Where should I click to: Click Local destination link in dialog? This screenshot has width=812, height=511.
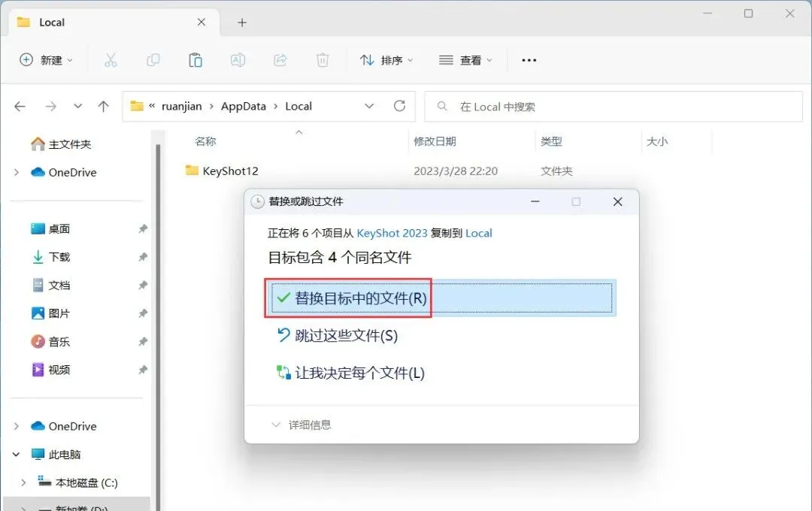(478, 233)
